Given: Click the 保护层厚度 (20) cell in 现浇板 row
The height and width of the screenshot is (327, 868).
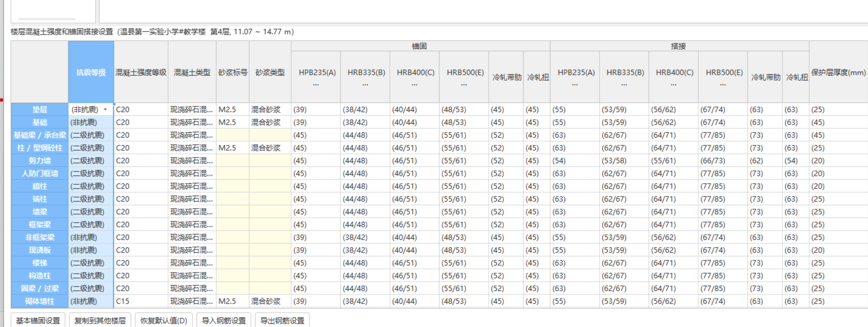Looking at the screenshot, I should coord(838,250).
